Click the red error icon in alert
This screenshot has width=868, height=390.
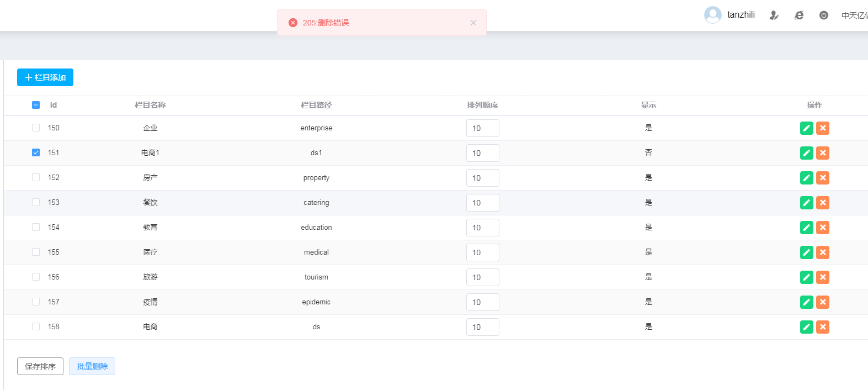tap(293, 23)
